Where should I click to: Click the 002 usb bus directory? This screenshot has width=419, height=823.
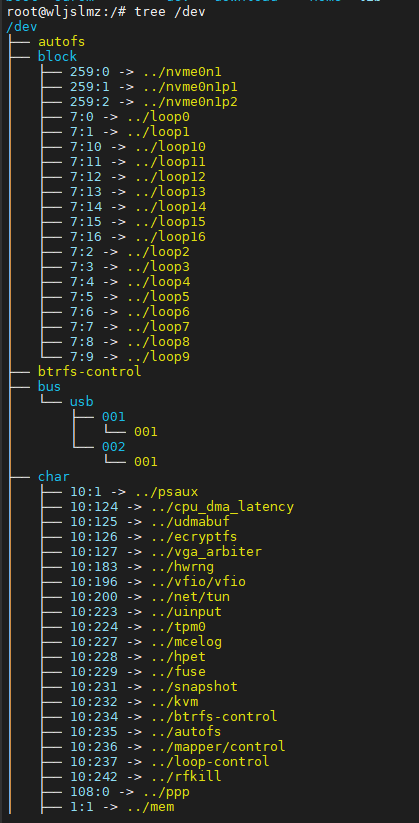113,447
